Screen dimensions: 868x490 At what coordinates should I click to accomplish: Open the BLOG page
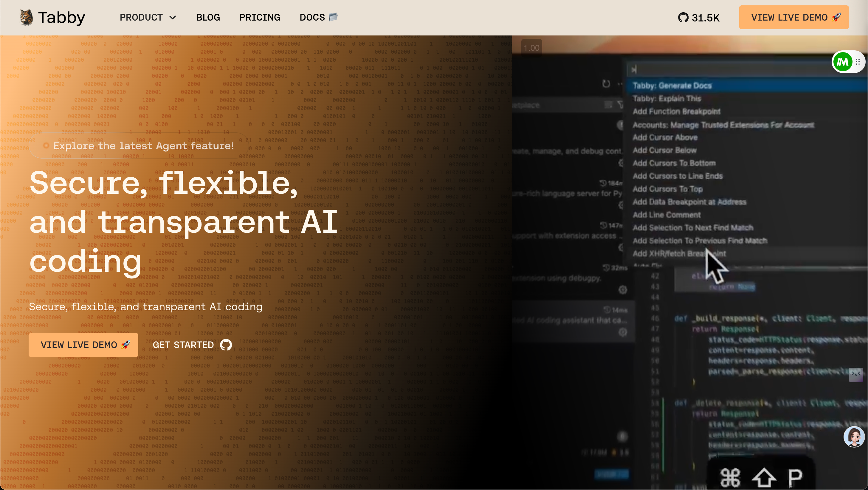[x=208, y=17]
